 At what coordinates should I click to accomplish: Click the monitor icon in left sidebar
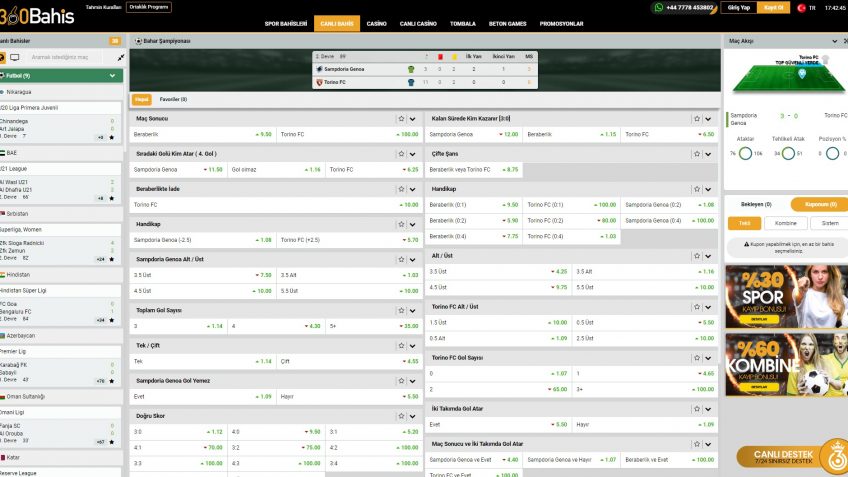tap(15, 57)
